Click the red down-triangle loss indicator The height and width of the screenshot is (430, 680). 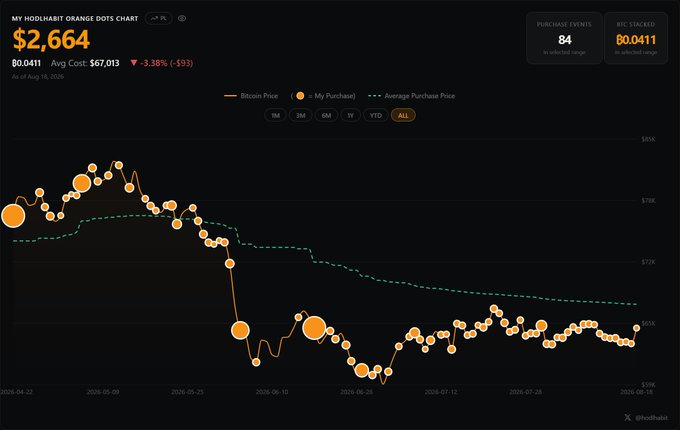click(x=134, y=63)
